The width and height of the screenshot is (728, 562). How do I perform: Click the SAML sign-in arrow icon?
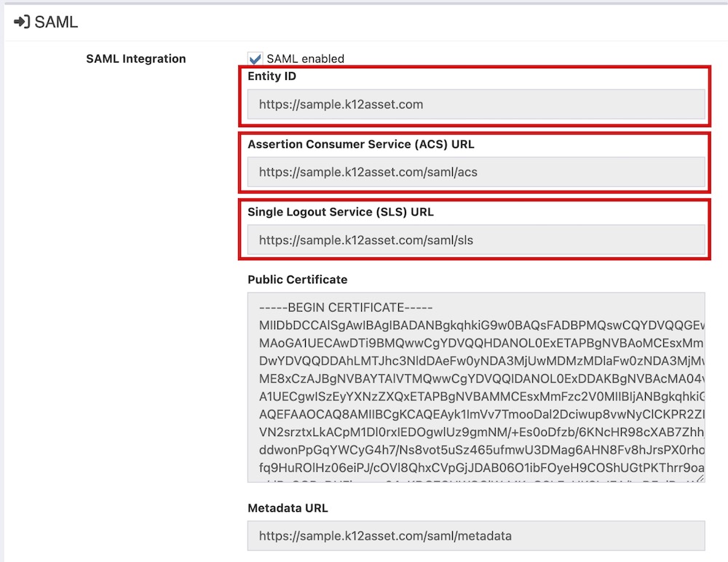pyautogui.click(x=21, y=23)
